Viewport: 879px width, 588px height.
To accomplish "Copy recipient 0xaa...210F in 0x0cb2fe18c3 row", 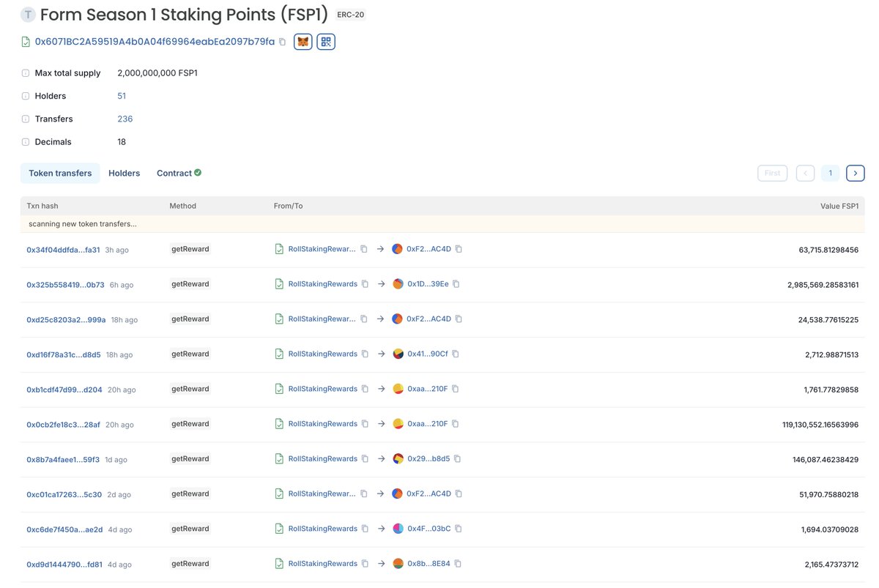I will click(455, 424).
